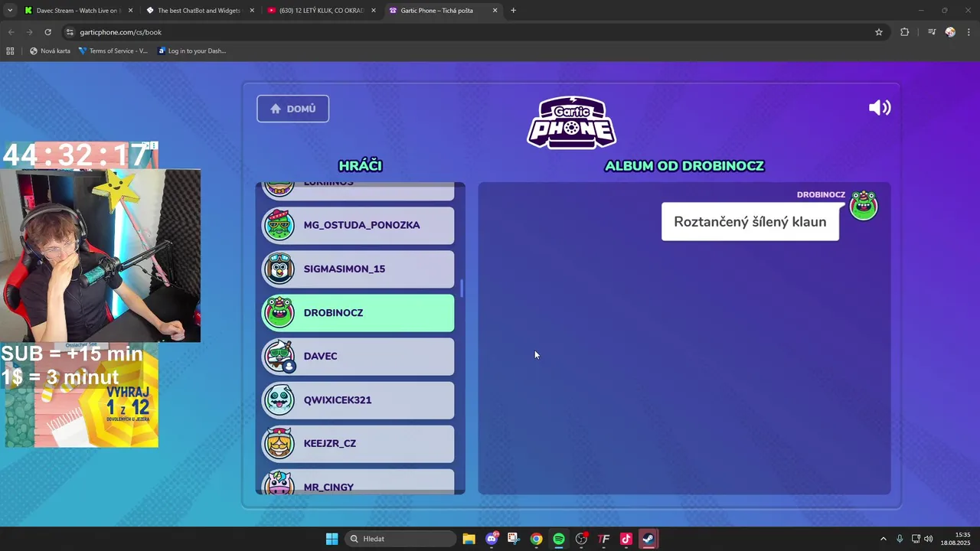Switch to The best ChatBot and Widgets tab

pos(198,11)
